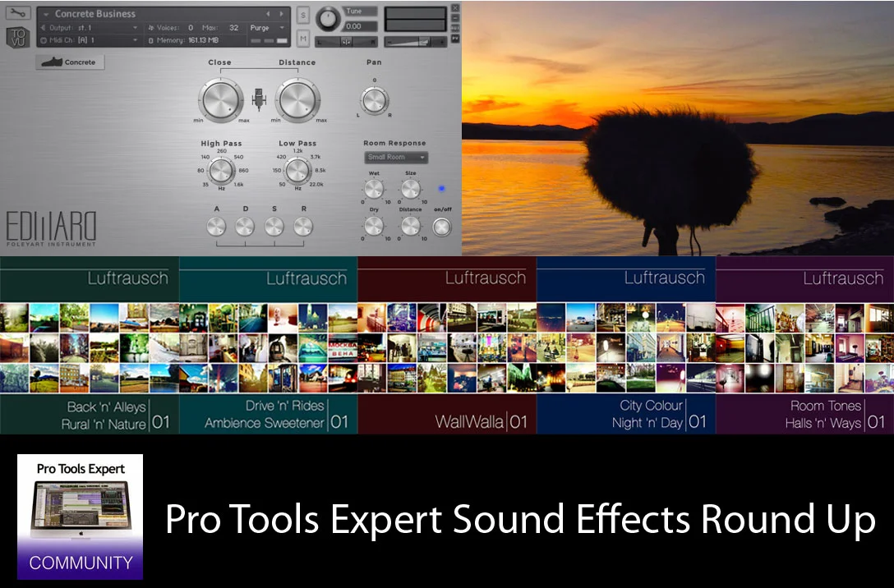Click the Decay D envelope knob
Viewport: 894px width, 588px height.
tap(245, 226)
